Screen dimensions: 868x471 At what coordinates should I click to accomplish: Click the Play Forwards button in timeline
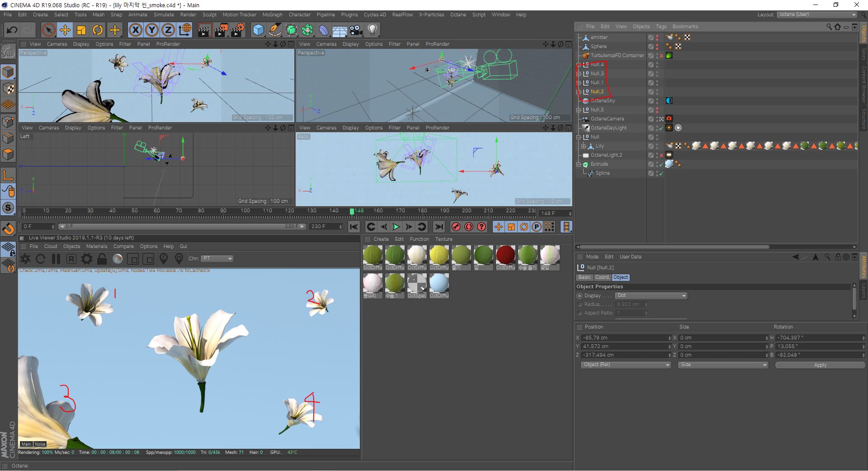coord(396,227)
